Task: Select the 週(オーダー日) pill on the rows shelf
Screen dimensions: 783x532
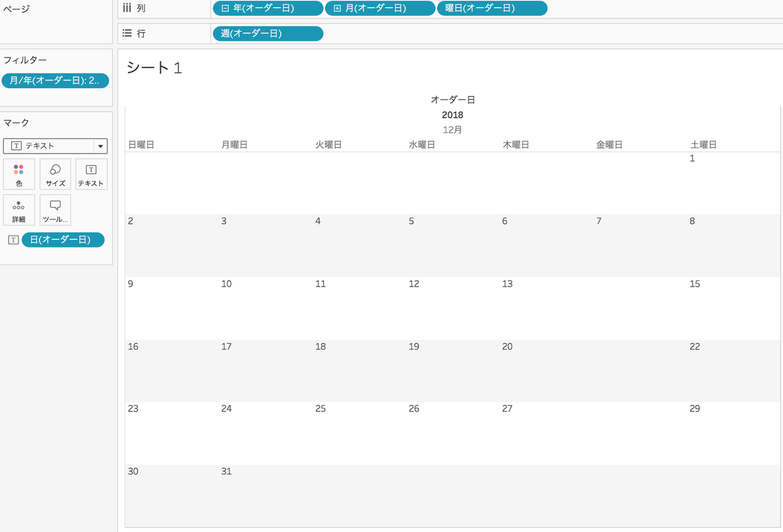Action: click(268, 34)
